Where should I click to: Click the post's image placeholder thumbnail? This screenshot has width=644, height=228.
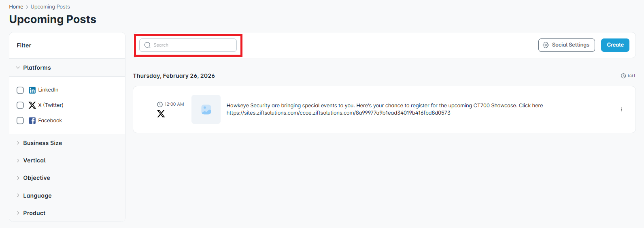206,109
